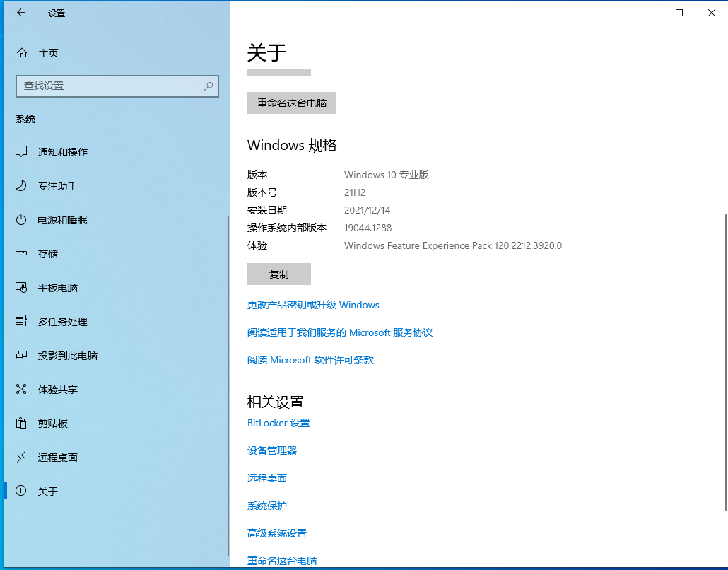The height and width of the screenshot is (570, 728).
Task: Open the 高级系统设置 link
Action: pos(277,533)
